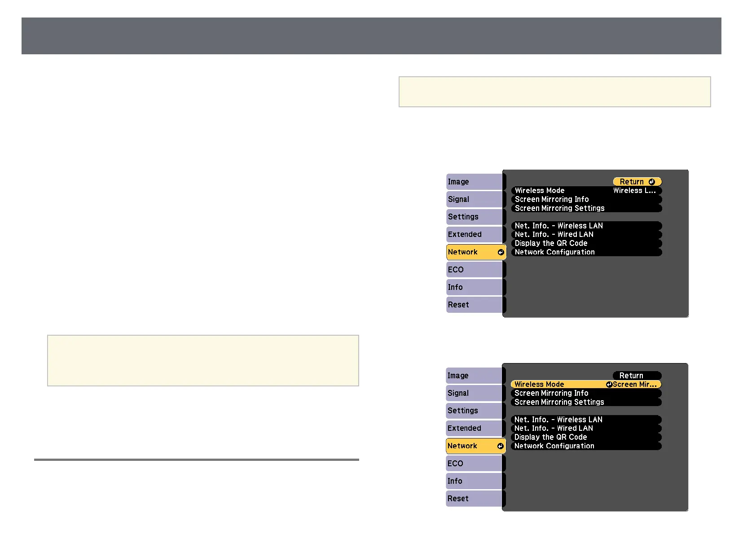Open Network Configuration in the menu with Return highlighted
Screen dimensions: 756x534
point(586,252)
